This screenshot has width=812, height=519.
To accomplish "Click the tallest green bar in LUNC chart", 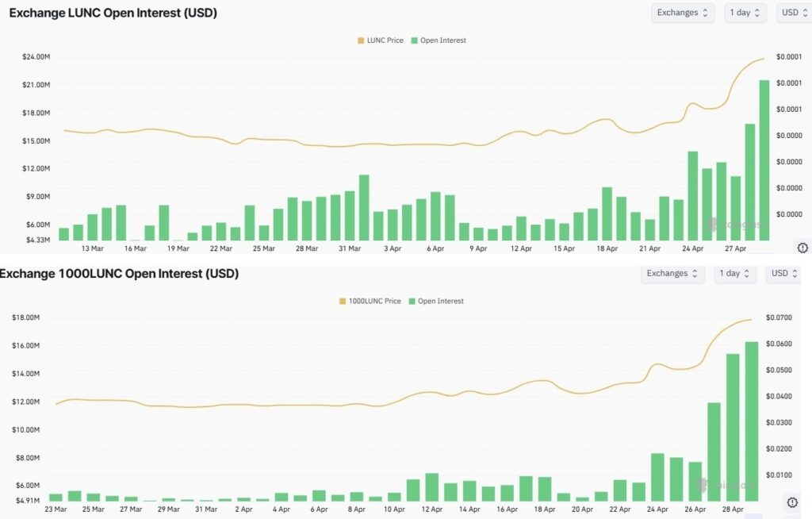I will point(764,159).
